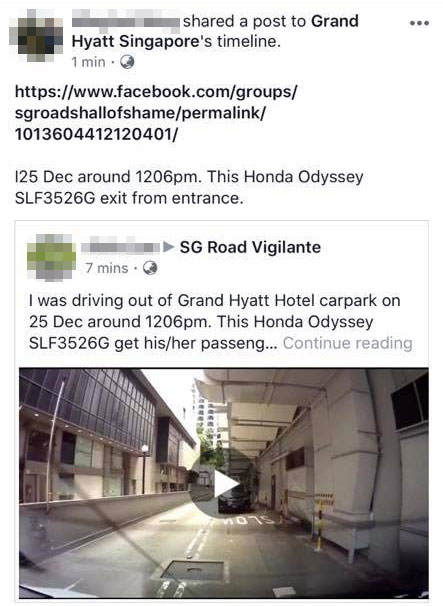Play the dashcam video
The height and width of the screenshot is (606, 443).
tap(224, 484)
